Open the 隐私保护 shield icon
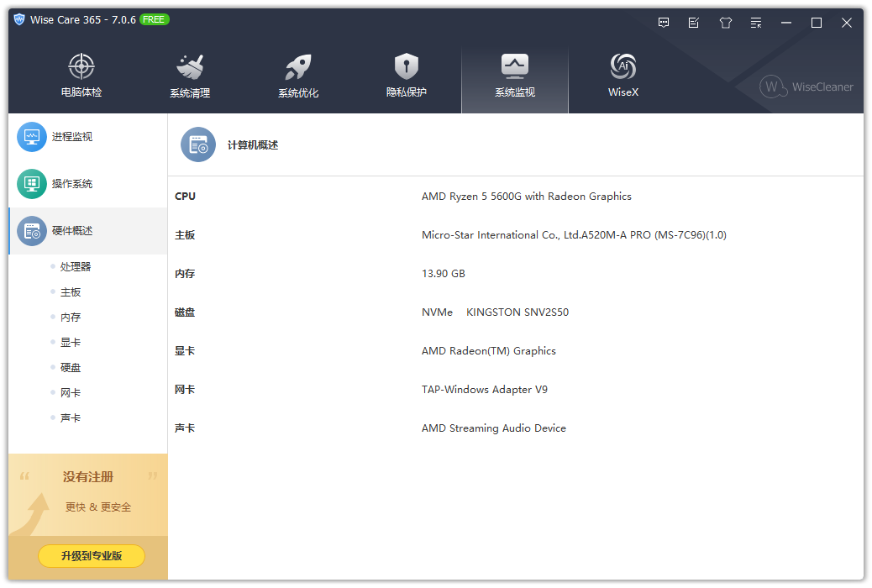The image size is (872, 588). tap(407, 67)
